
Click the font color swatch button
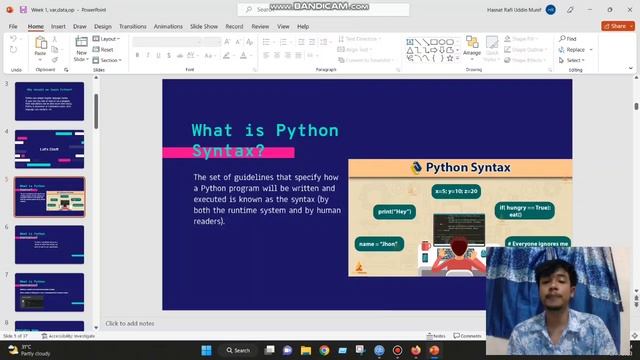(x=243, y=56)
